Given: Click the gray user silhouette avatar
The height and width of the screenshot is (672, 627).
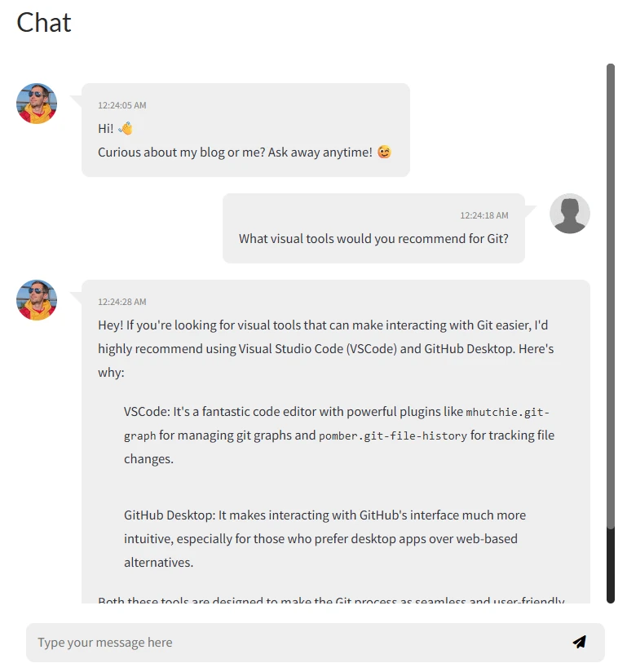Looking at the screenshot, I should (570, 214).
